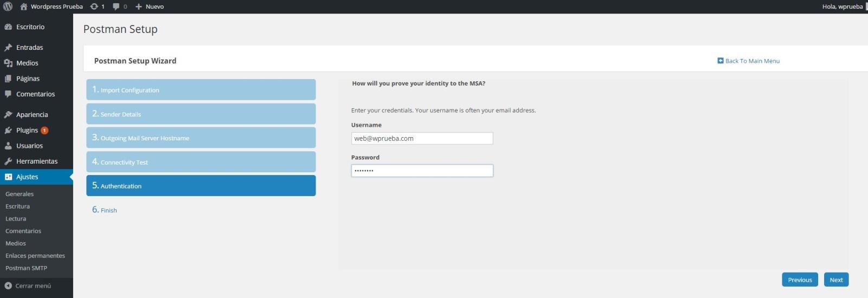Select wizard step 1 Import Configuration
The width and height of the screenshot is (868, 298).
(x=201, y=89)
